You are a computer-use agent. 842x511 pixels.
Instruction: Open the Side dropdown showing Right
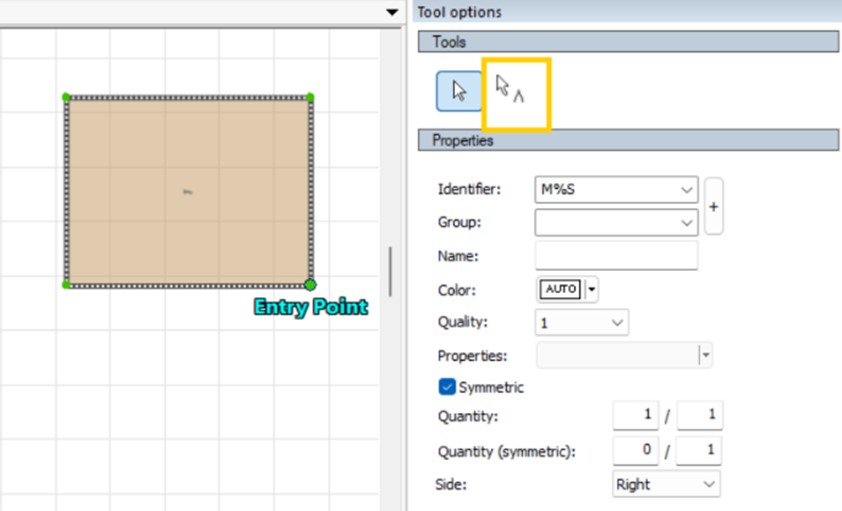(709, 484)
